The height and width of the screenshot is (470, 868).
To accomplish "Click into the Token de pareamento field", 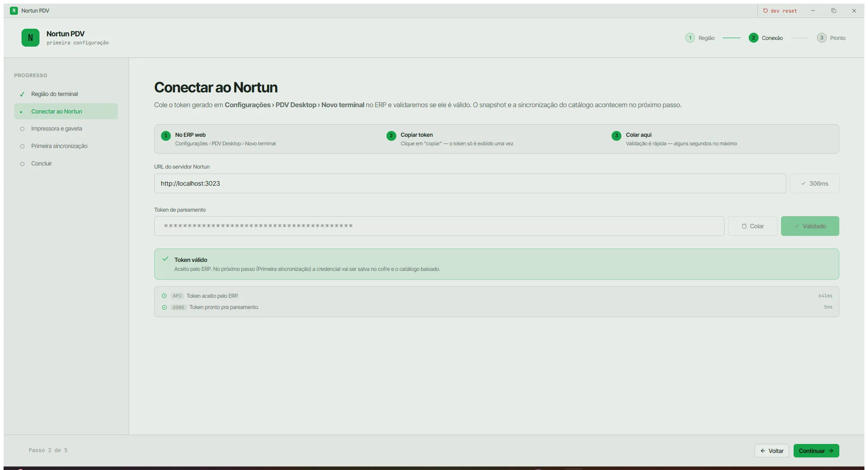I will (439, 226).
